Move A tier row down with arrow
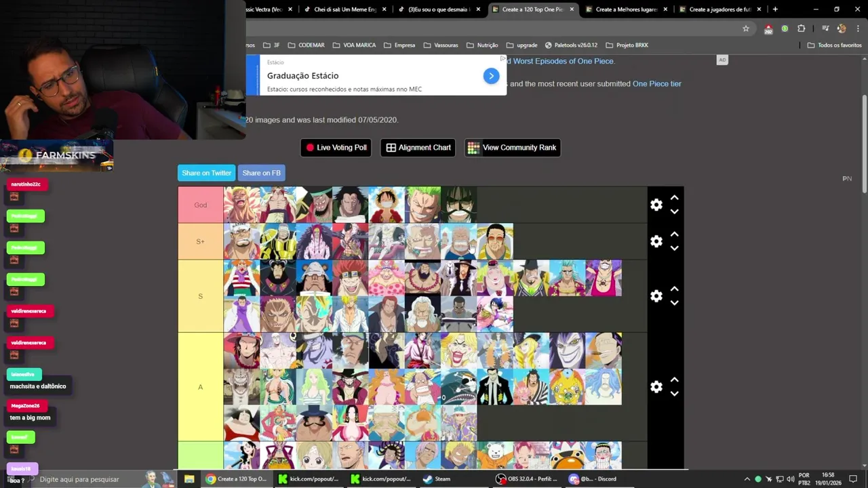The image size is (868, 488). [x=674, y=394]
